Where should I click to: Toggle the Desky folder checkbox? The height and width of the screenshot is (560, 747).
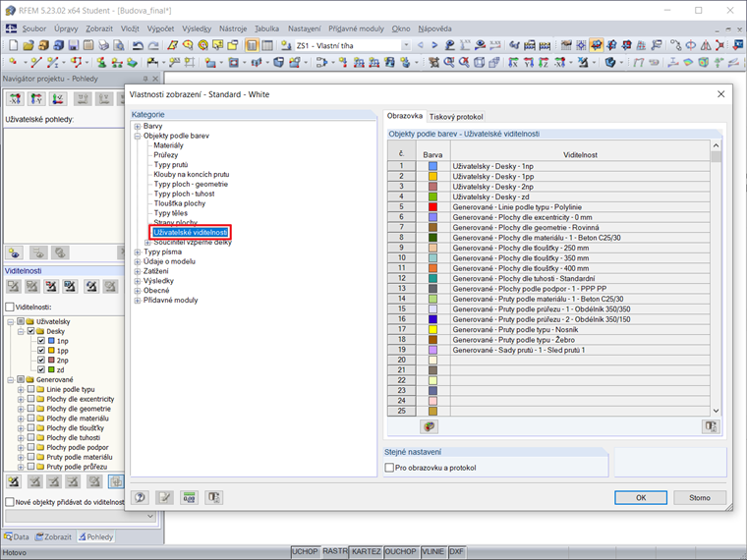coord(31,331)
